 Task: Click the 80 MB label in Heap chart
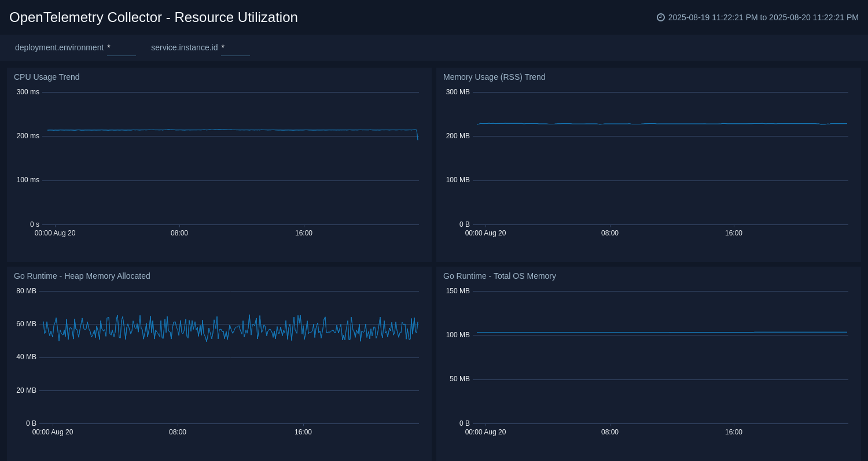click(26, 291)
